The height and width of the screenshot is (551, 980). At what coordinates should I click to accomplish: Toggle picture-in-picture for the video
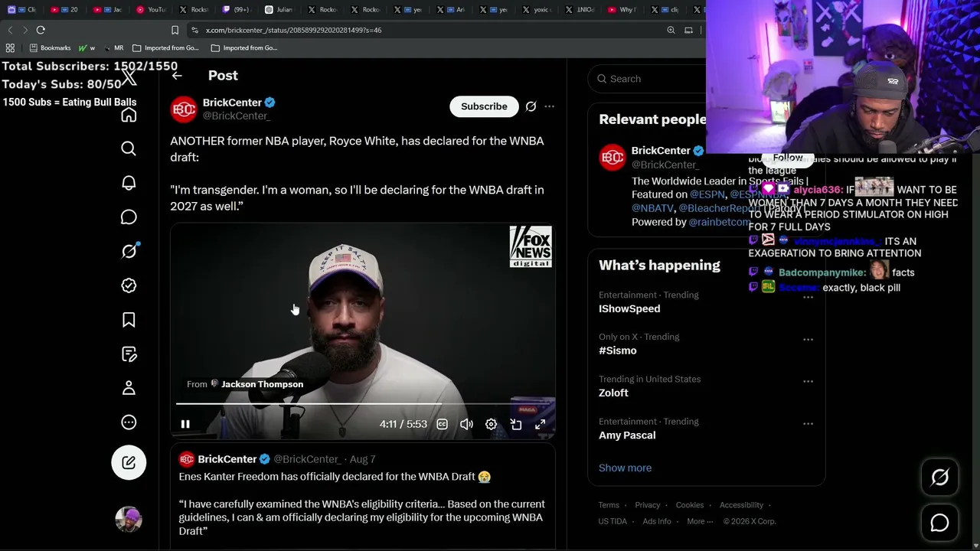click(x=516, y=424)
